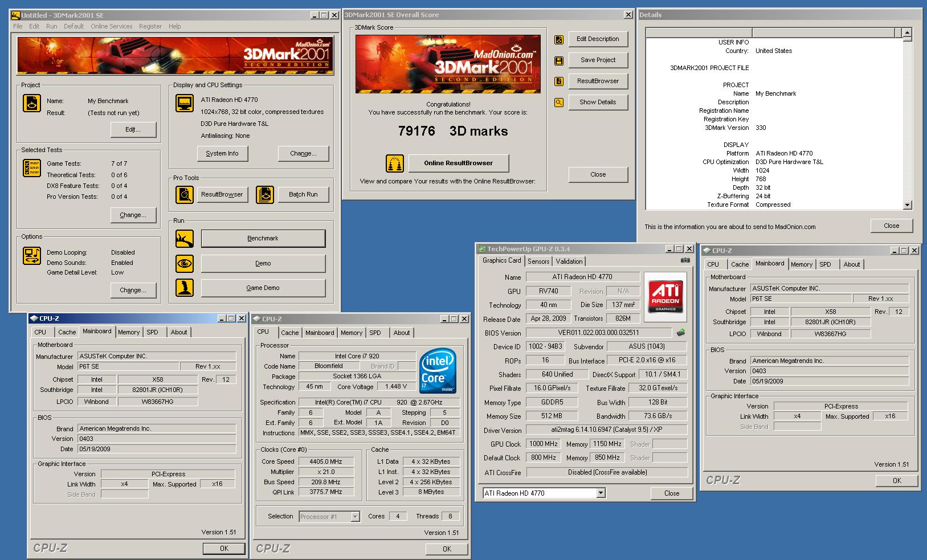Click the 3DMark2001 banner in main window

pos(175,56)
